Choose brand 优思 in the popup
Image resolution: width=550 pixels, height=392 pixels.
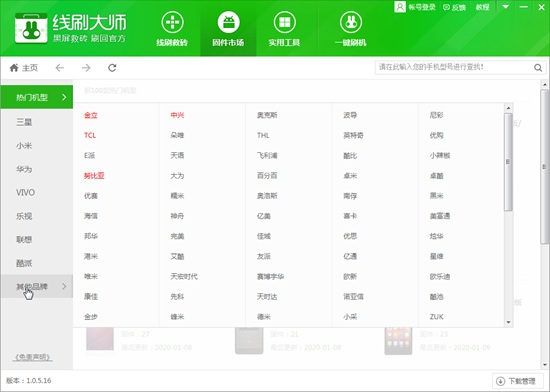[x=350, y=236]
